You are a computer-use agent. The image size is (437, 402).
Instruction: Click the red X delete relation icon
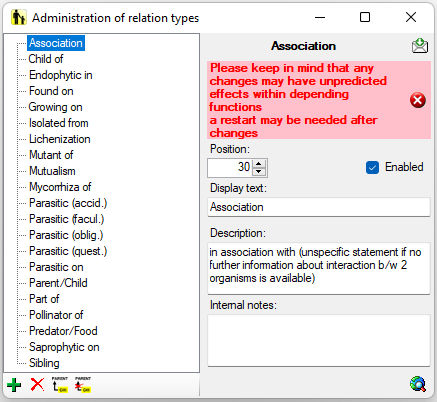point(37,384)
